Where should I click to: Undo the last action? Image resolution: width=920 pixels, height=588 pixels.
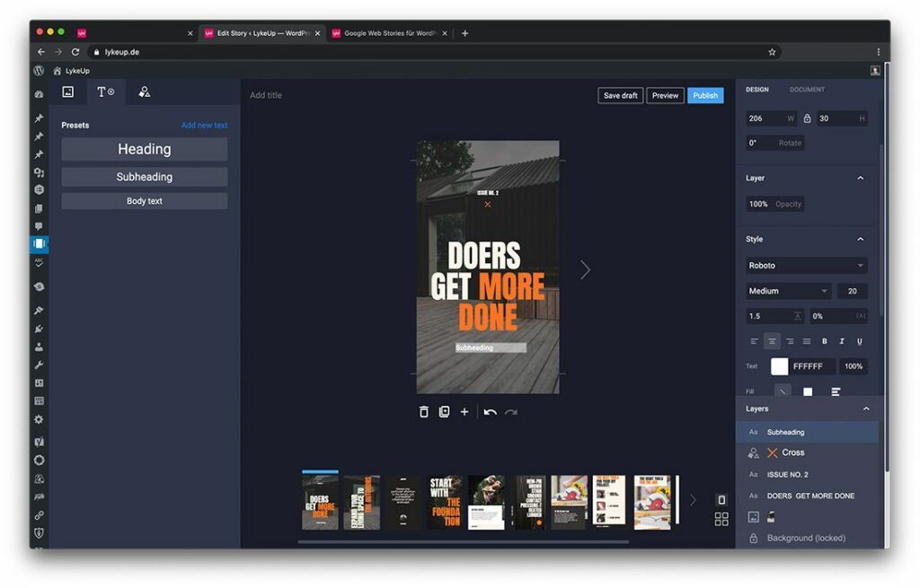click(x=491, y=412)
